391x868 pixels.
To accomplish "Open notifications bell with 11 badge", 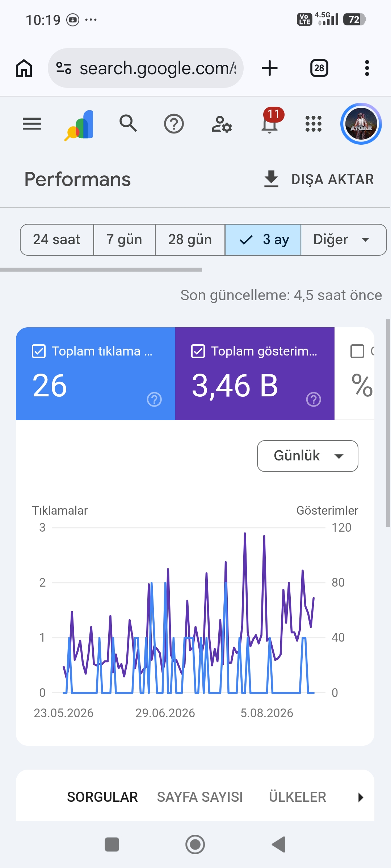I will click(271, 121).
